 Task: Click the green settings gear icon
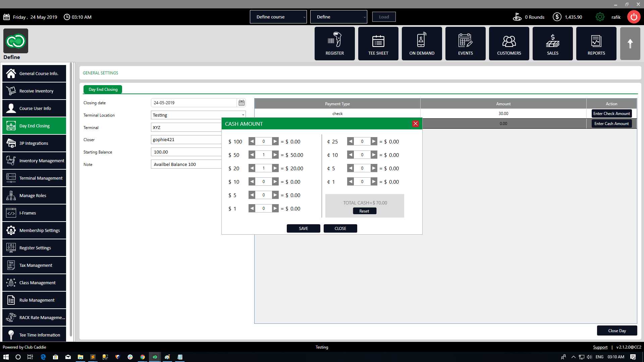coord(600,17)
